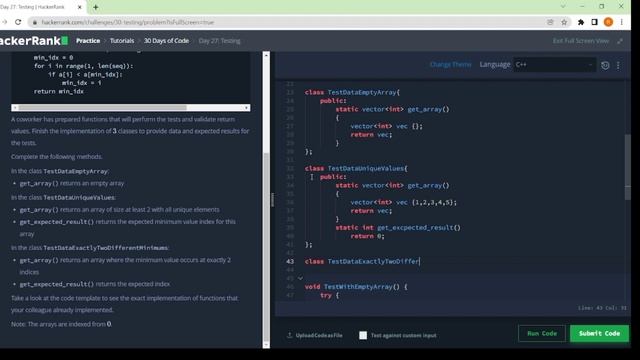Click the collapse full screen arrows icon
Screen dimensions: 640x360
[x=620, y=41]
